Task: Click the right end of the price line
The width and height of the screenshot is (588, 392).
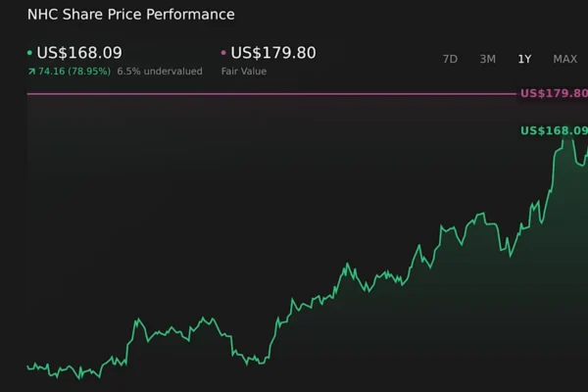Action: tap(586, 150)
